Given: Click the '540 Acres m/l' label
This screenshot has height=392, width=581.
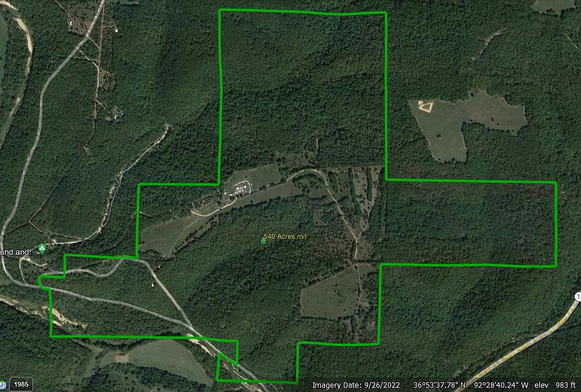Looking at the screenshot, I should [x=285, y=237].
